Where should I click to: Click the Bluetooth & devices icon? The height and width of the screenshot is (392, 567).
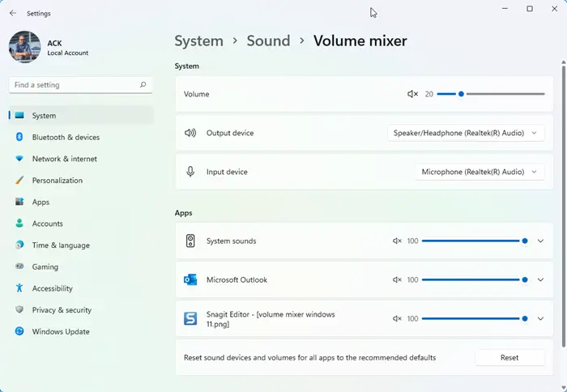point(19,138)
